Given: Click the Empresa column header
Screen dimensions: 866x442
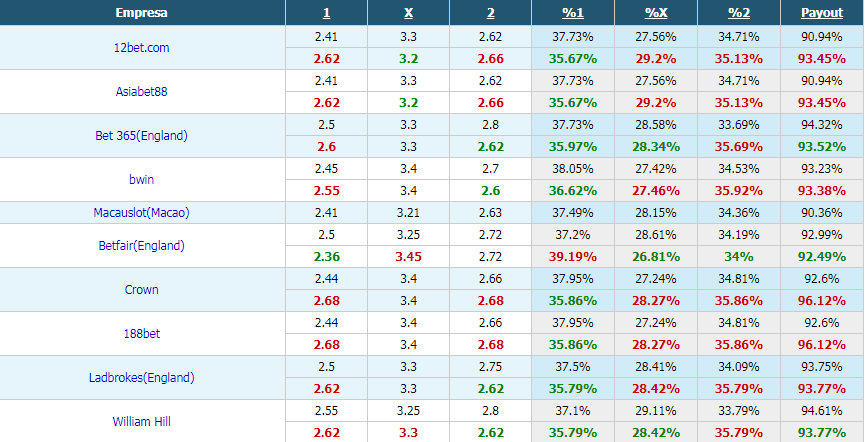Looking at the screenshot, I should [x=141, y=13].
